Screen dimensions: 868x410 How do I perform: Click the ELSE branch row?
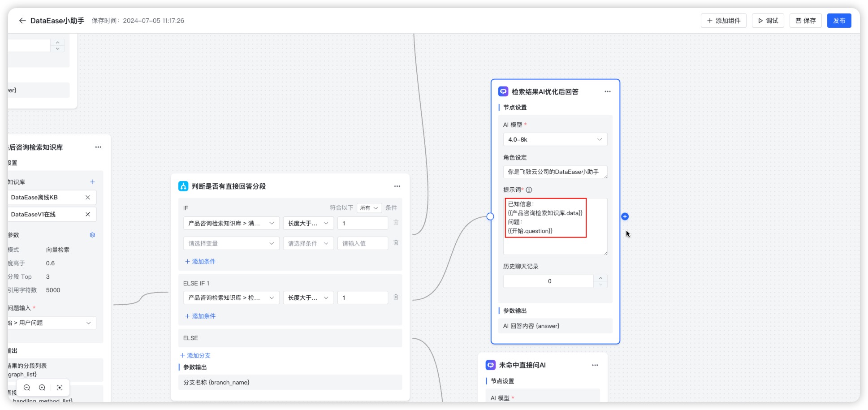(x=290, y=338)
